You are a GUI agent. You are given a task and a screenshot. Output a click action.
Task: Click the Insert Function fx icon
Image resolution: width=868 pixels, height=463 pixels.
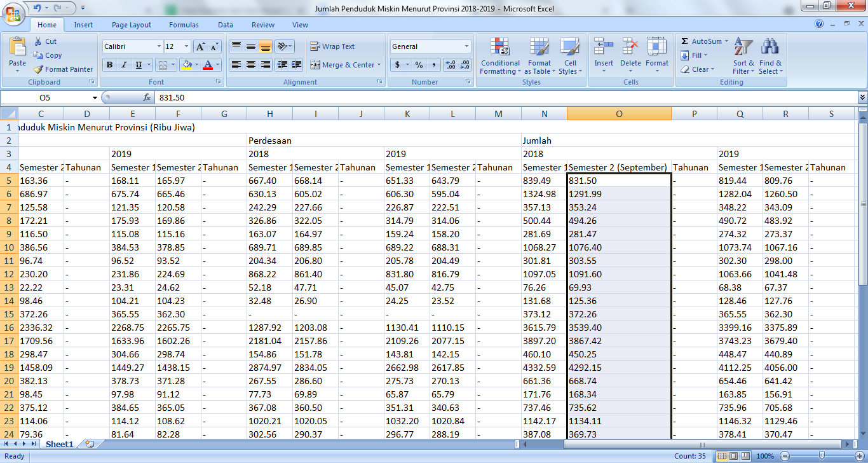pos(147,98)
